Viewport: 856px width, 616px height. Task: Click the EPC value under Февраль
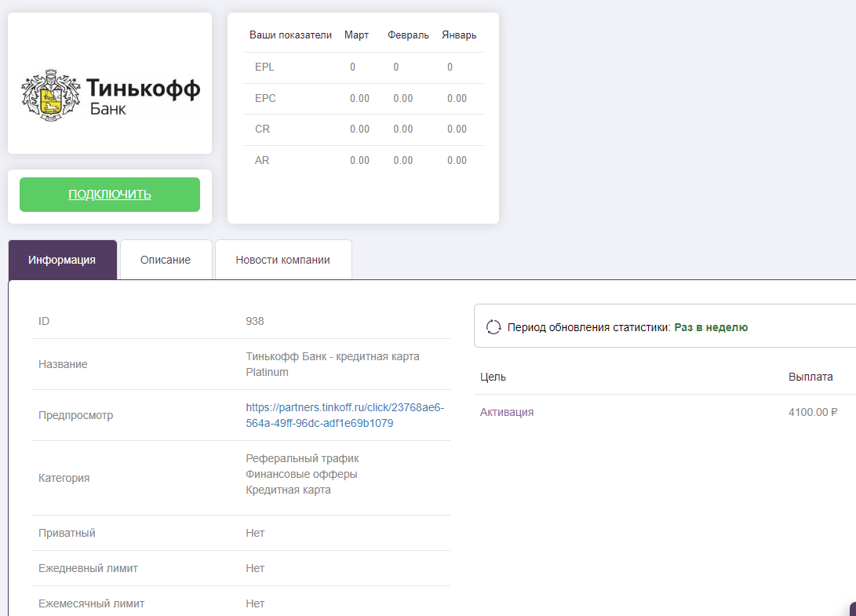pyautogui.click(x=403, y=98)
